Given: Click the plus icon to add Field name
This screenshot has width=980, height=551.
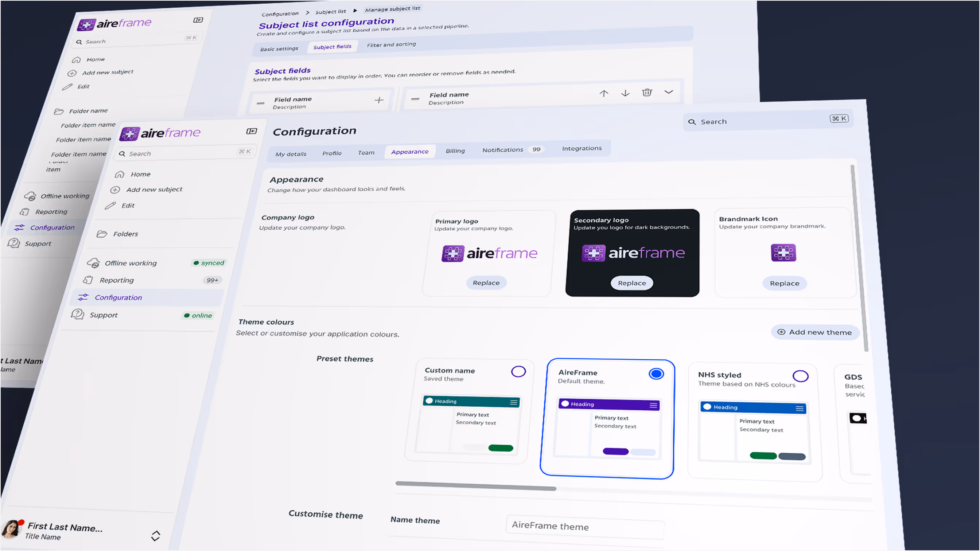Looking at the screenshot, I should coord(379,100).
